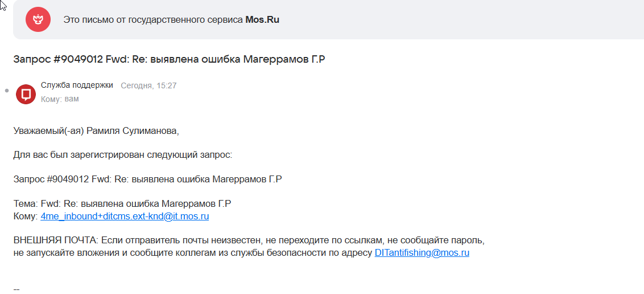644x294 pixels.
Task: Click the line Для вас был зарегистрирован следующий запрос
Action: (123, 156)
